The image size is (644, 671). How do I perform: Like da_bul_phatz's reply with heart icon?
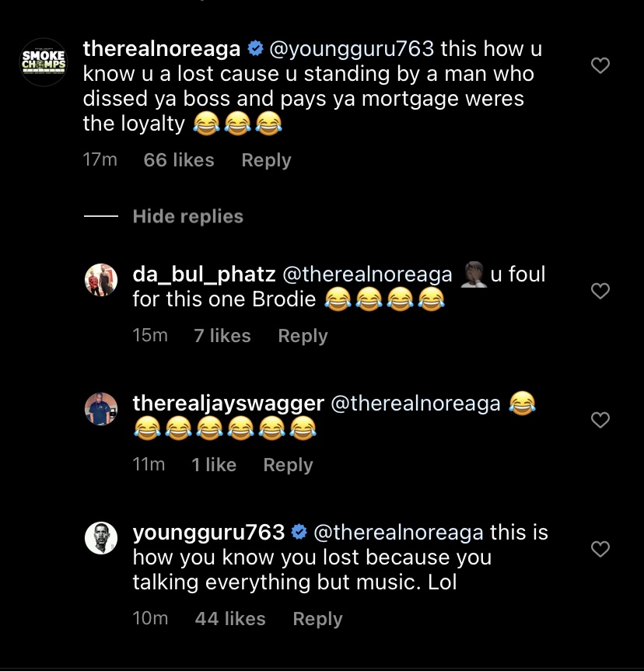pyautogui.click(x=600, y=291)
